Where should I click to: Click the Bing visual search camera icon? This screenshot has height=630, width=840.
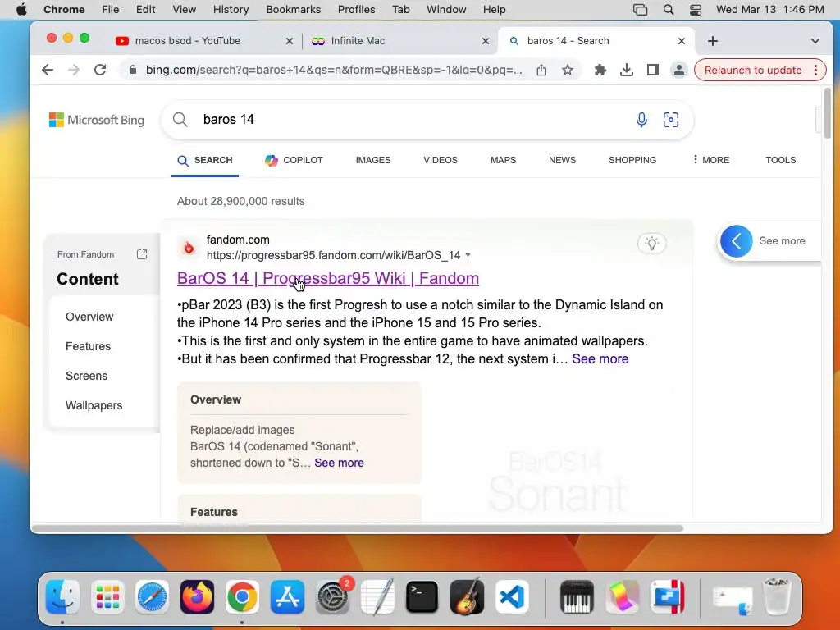click(671, 120)
